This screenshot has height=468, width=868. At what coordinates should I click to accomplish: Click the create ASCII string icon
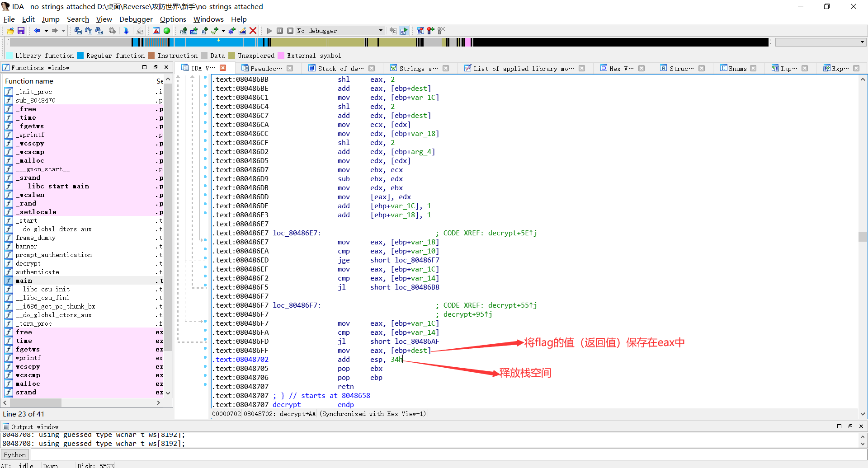[x=204, y=31]
